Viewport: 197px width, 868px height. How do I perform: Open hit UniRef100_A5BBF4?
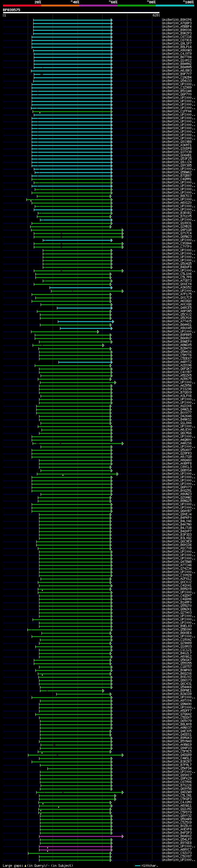(x=177, y=26)
